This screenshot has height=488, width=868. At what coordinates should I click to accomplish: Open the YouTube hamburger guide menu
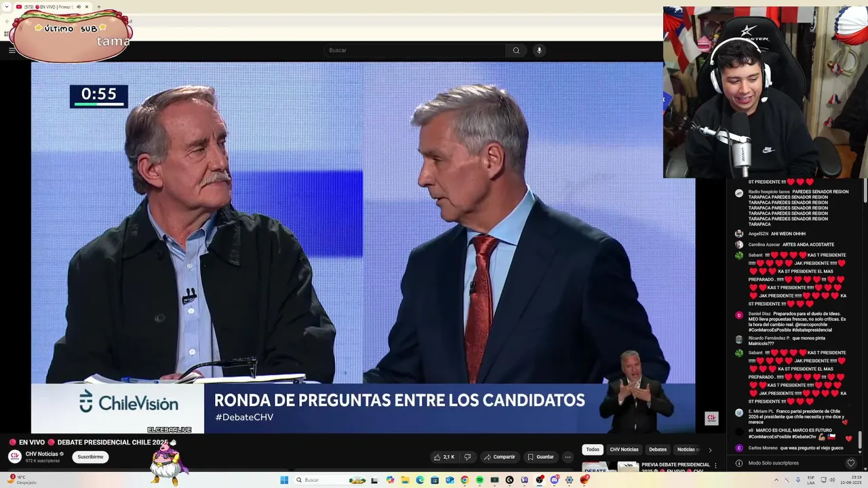click(12, 50)
